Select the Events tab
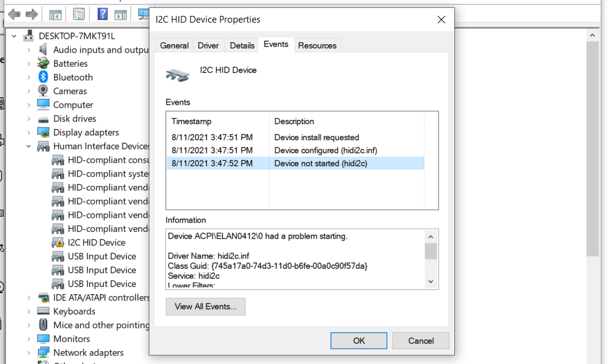The width and height of the screenshot is (608, 364). coord(276,44)
